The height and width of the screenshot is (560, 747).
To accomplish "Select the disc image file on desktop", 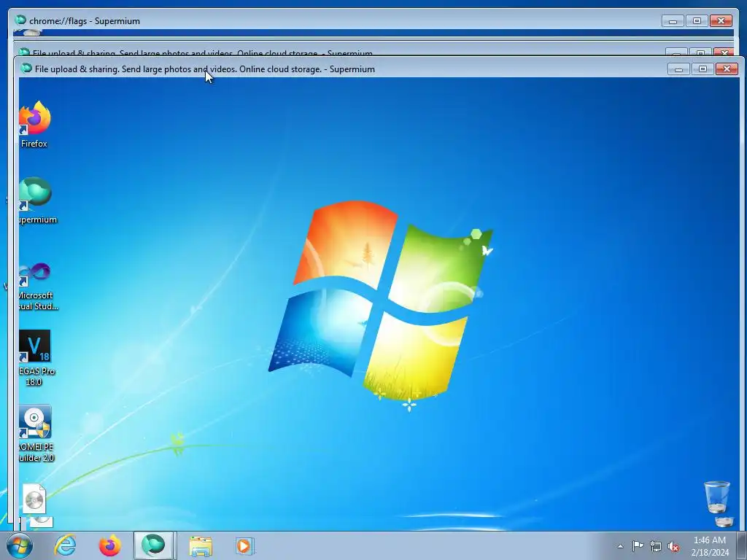I will [x=34, y=499].
